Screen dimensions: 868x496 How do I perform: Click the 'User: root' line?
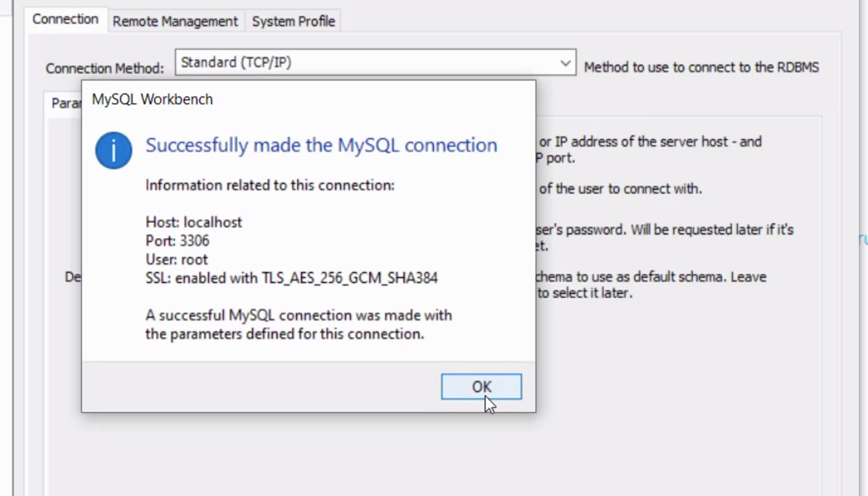176,259
